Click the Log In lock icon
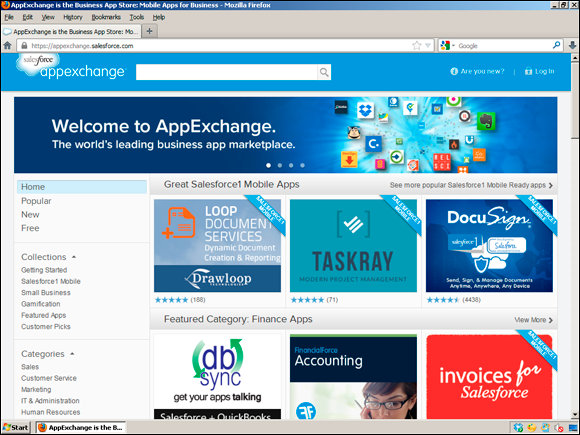 point(528,71)
